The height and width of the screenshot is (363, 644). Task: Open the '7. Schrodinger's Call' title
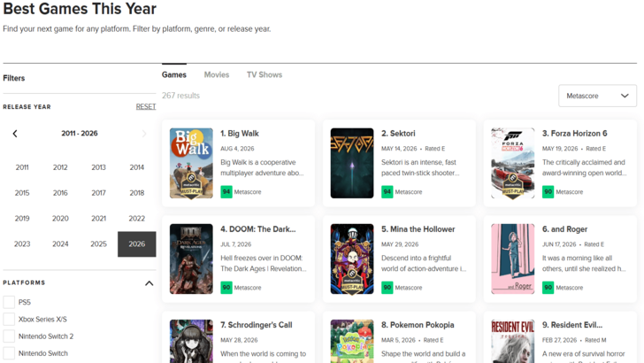(x=257, y=325)
